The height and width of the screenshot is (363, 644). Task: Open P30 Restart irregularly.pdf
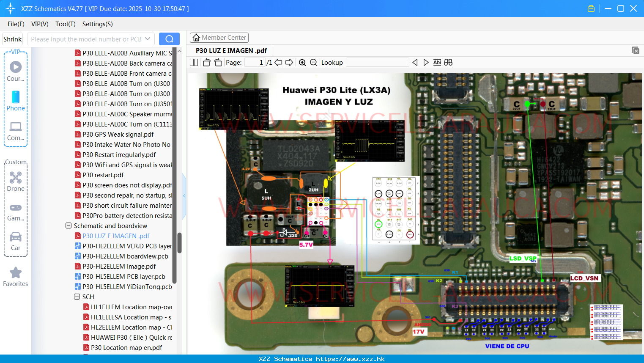click(115, 154)
